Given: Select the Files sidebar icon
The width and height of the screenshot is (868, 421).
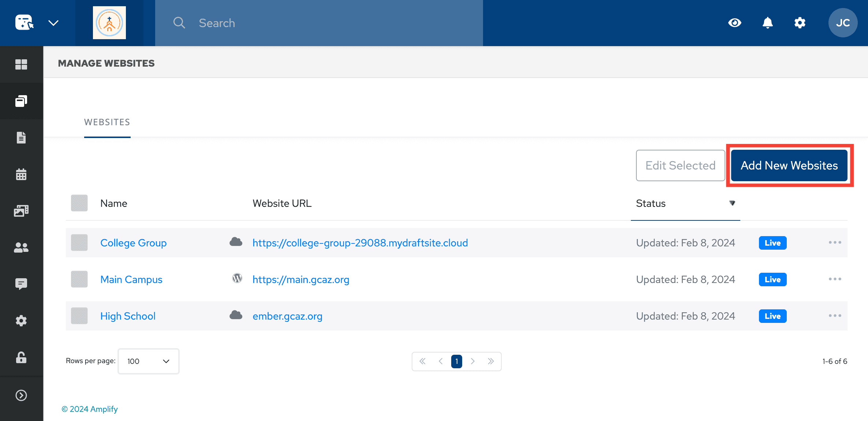Looking at the screenshot, I should (22, 137).
